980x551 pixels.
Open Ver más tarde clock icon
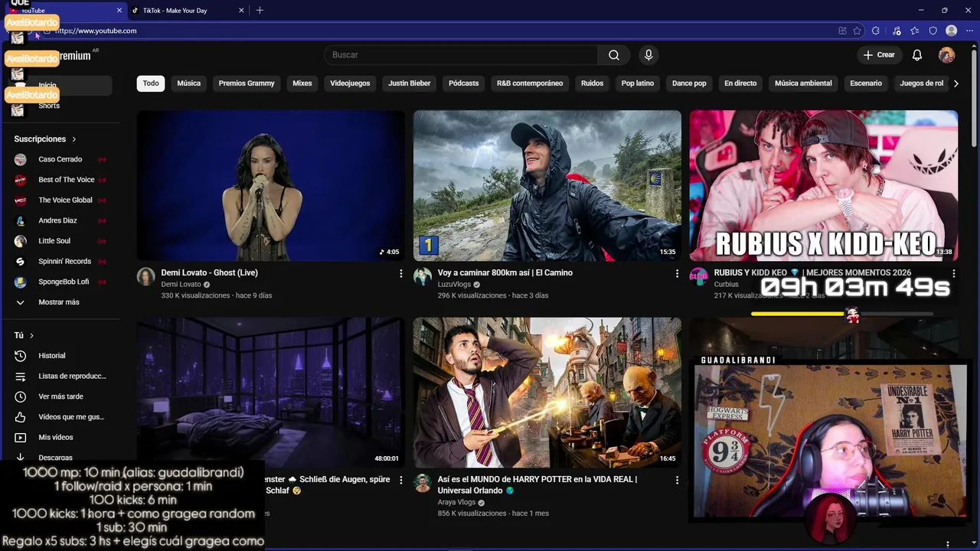[x=21, y=396]
